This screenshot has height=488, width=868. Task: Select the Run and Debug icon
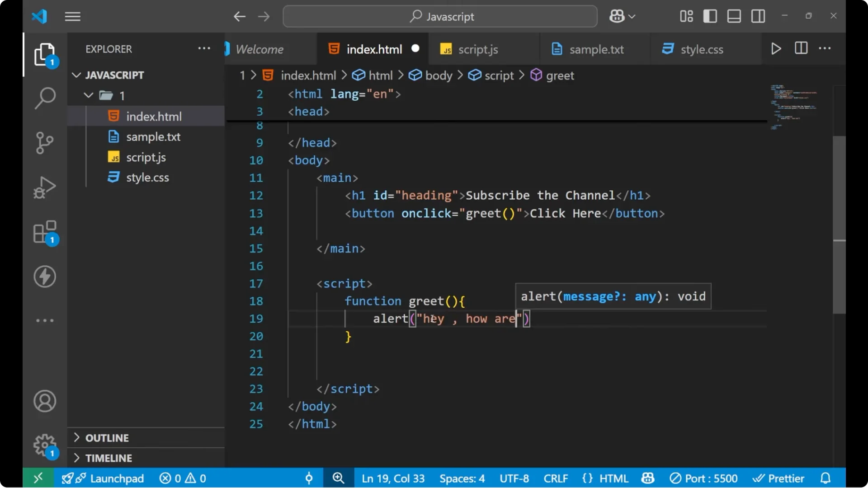pos(44,187)
